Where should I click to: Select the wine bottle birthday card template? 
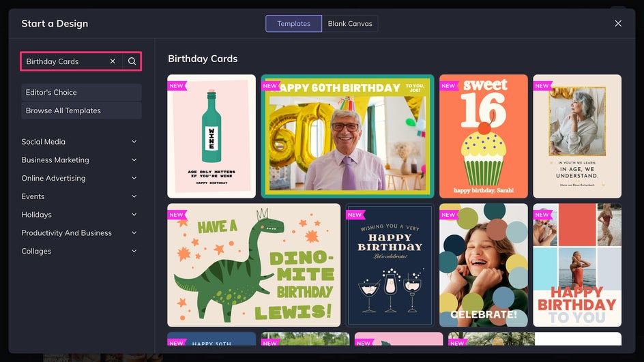click(x=211, y=136)
